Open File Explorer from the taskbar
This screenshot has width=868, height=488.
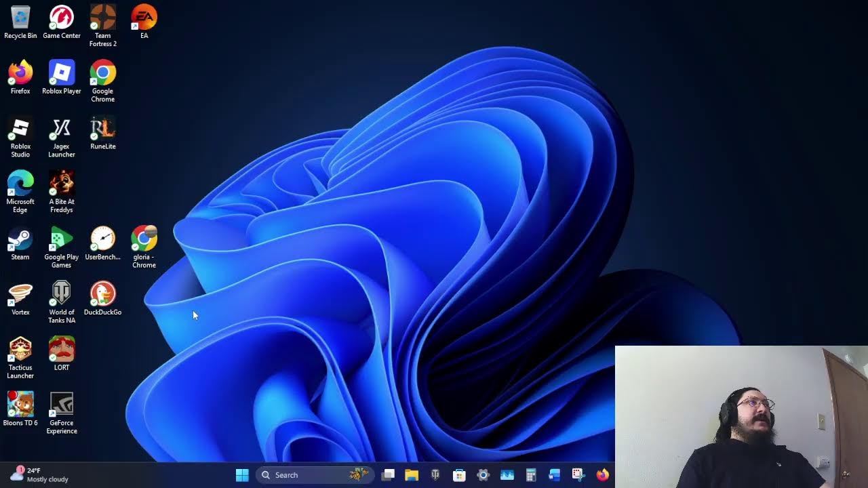pos(412,475)
